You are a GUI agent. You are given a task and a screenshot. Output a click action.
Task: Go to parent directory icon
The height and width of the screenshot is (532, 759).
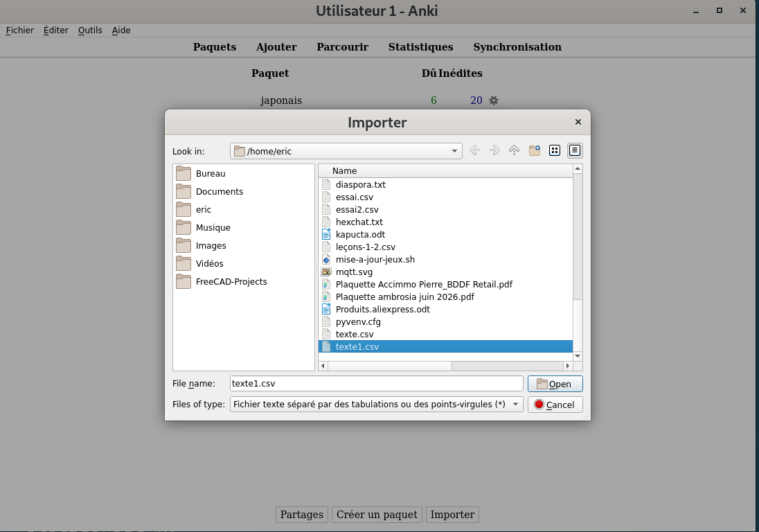coord(514,150)
